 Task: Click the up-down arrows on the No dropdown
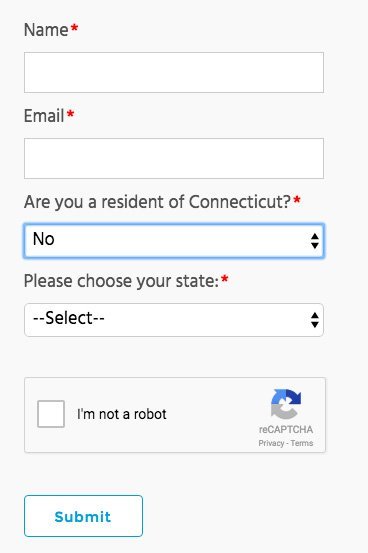[315, 241]
